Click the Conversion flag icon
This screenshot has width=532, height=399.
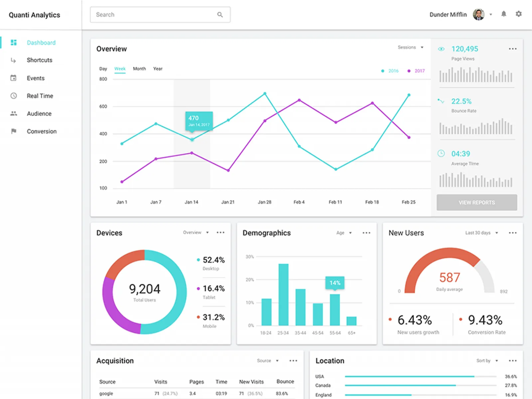14,131
